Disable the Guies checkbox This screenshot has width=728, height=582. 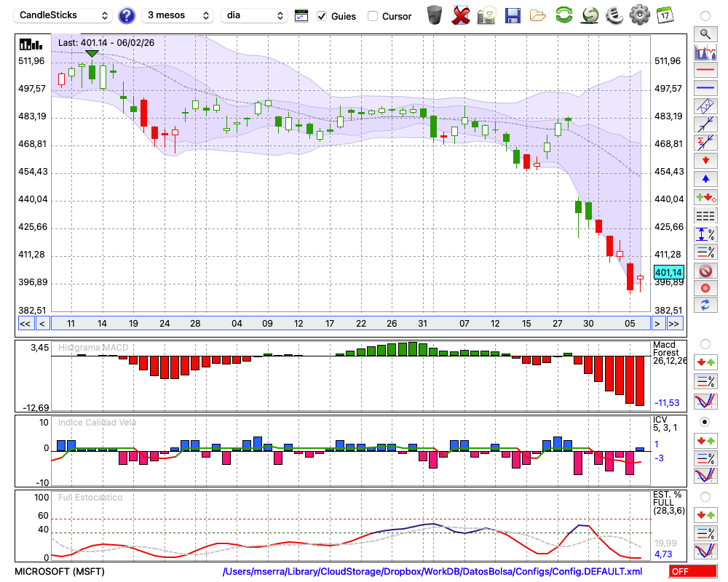click(322, 16)
